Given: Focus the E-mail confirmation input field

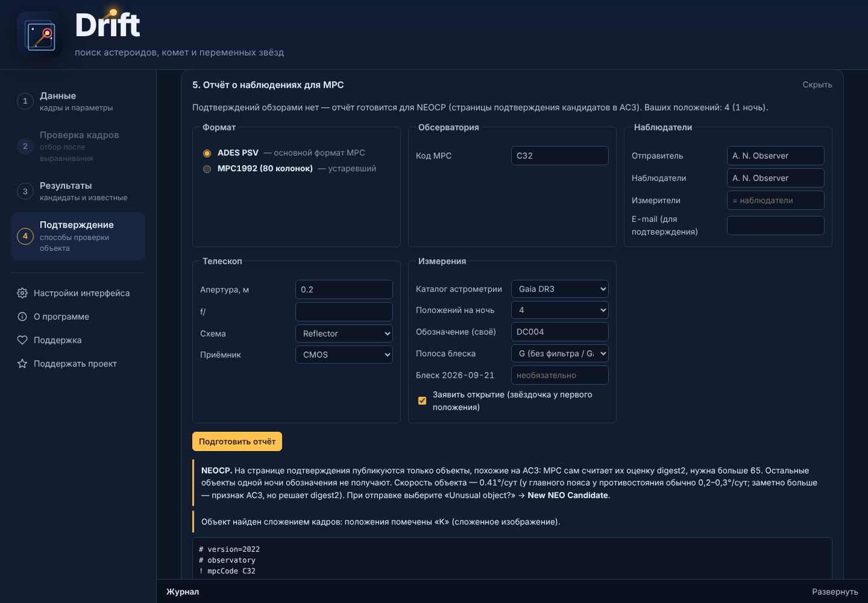Looking at the screenshot, I should coord(776,226).
